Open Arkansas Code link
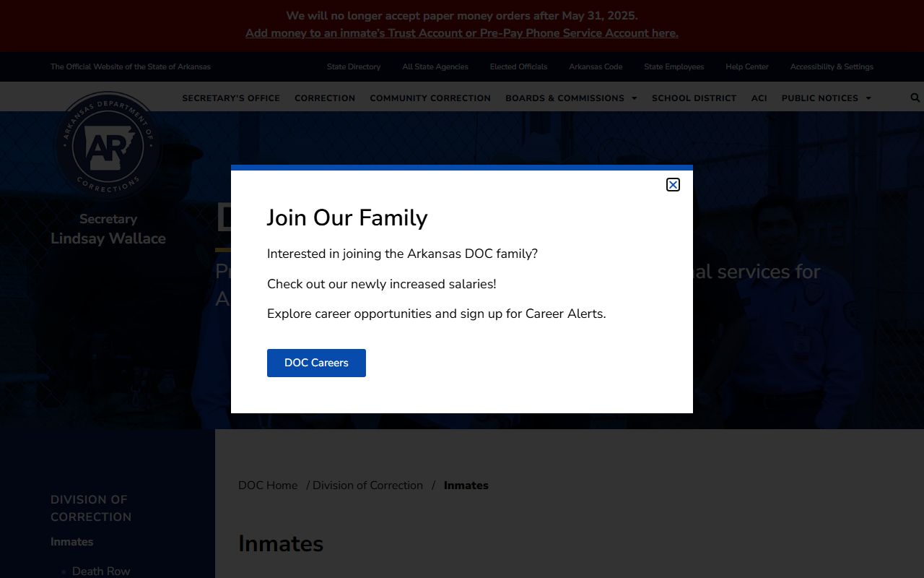The height and width of the screenshot is (578, 924). [x=596, y=66]
